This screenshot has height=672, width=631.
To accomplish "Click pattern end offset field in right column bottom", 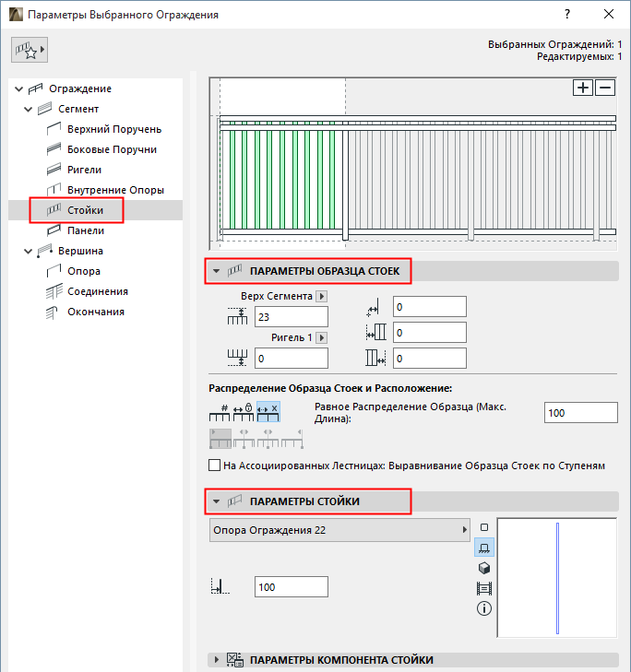I will (429, 359).
